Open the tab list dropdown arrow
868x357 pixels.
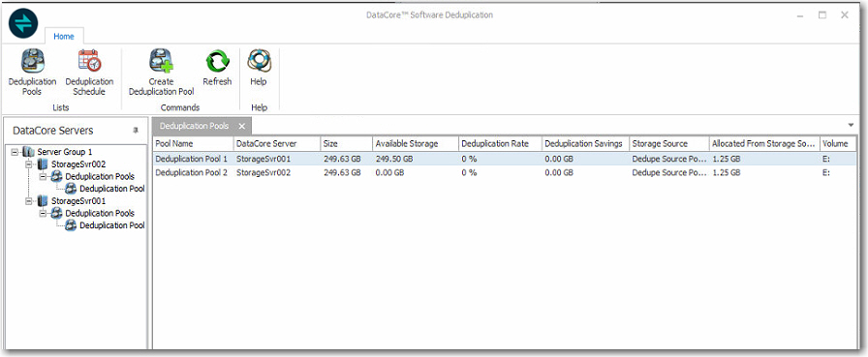coord(851,125)
